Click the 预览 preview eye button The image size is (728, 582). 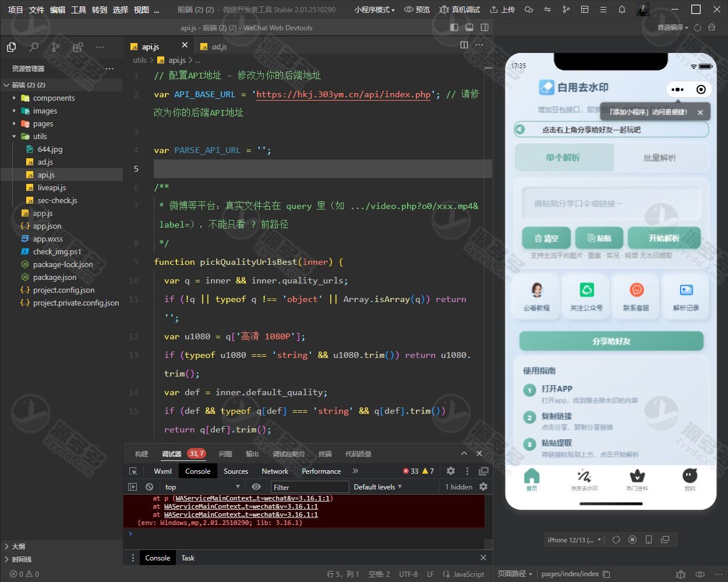417,10
